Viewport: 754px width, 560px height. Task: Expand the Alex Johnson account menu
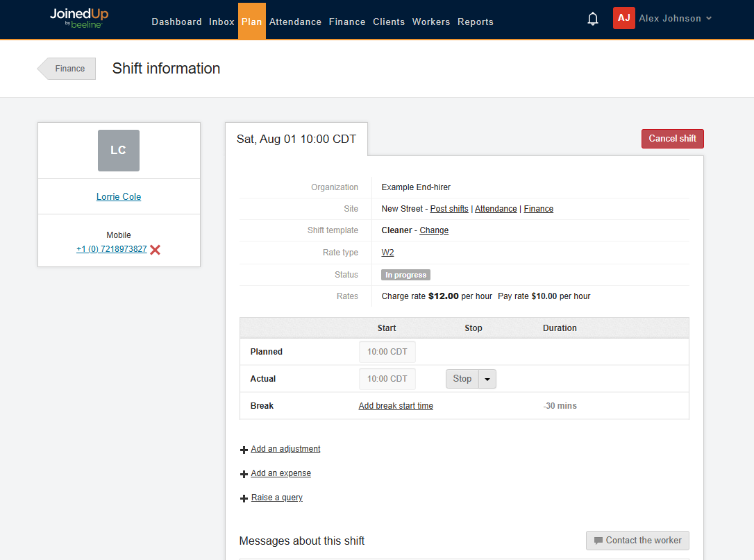(675, 18)
